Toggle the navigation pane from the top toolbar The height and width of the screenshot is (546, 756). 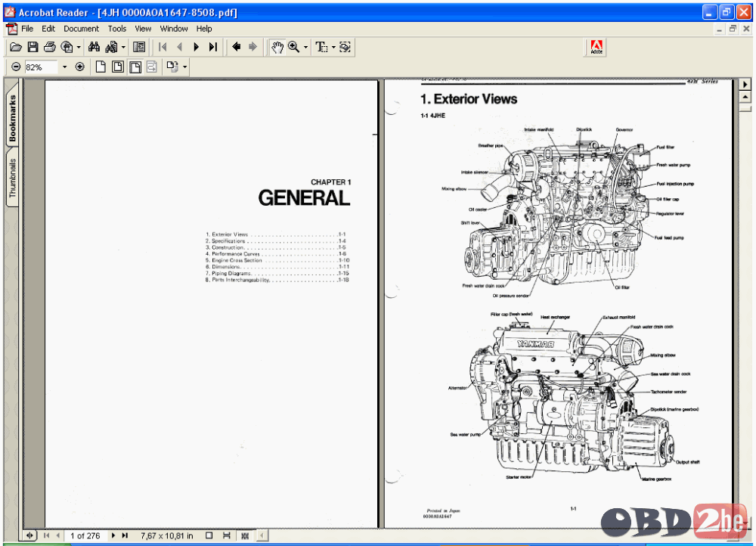[139, 47]
